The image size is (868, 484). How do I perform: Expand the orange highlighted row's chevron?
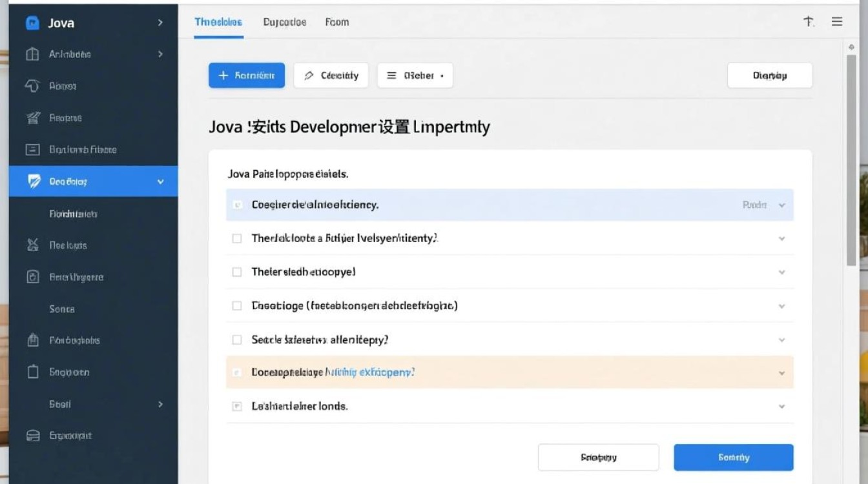(x=781, y=373)
